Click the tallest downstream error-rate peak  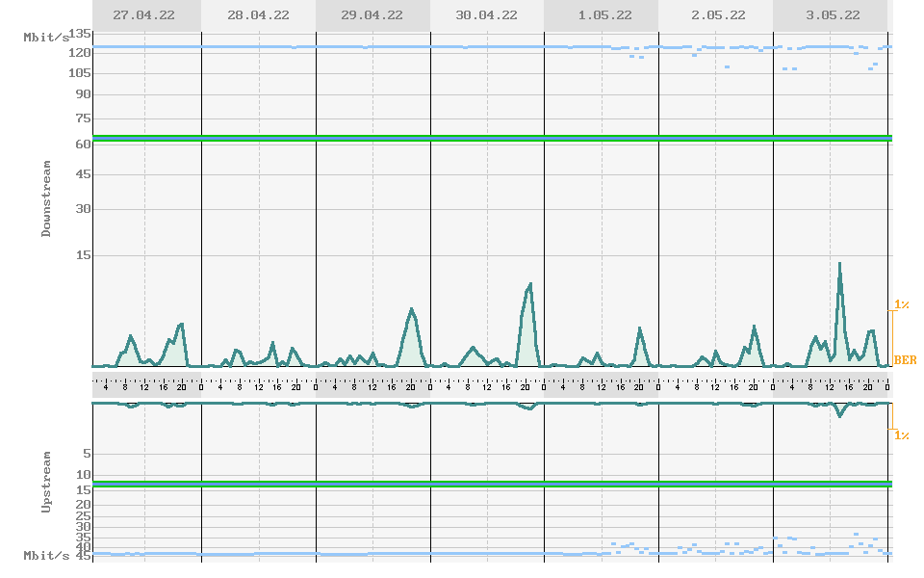[839, 264]
